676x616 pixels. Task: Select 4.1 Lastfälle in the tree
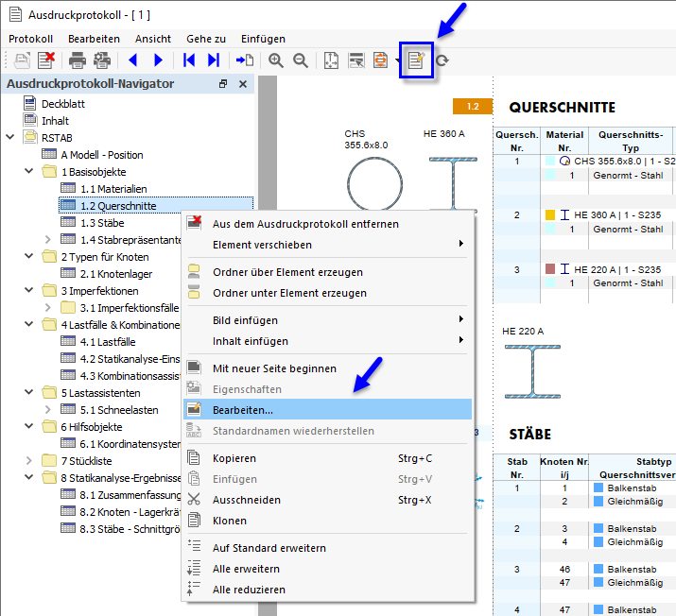coord(108,342)
